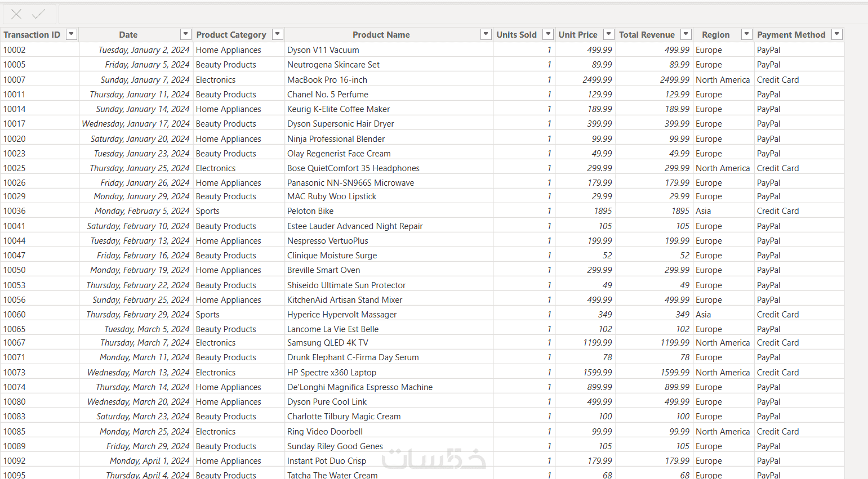Image resolution: width=868 pixels, height=479 pixels.
Task: Select Panasonic NN-SN966S Microwave cell
Action: click(x=389, y=183)
